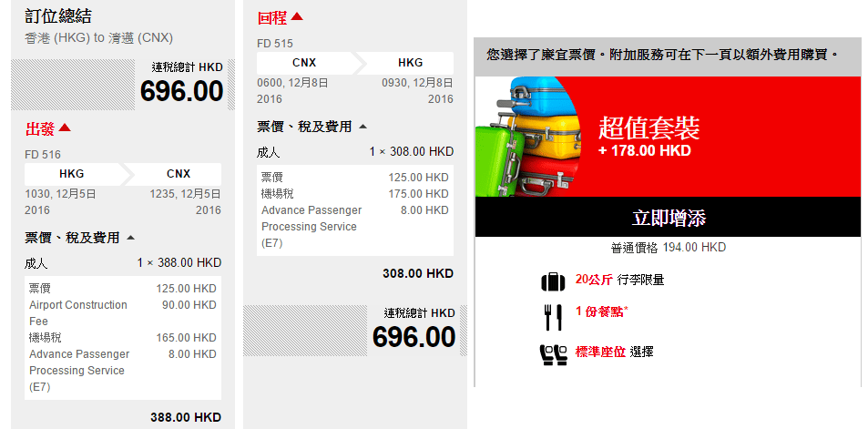Select the 超值套裝 value pack heading
Image resolution: width=868 pixels, height=429 pixels.
pyautogui.click(x=648, y=128)
